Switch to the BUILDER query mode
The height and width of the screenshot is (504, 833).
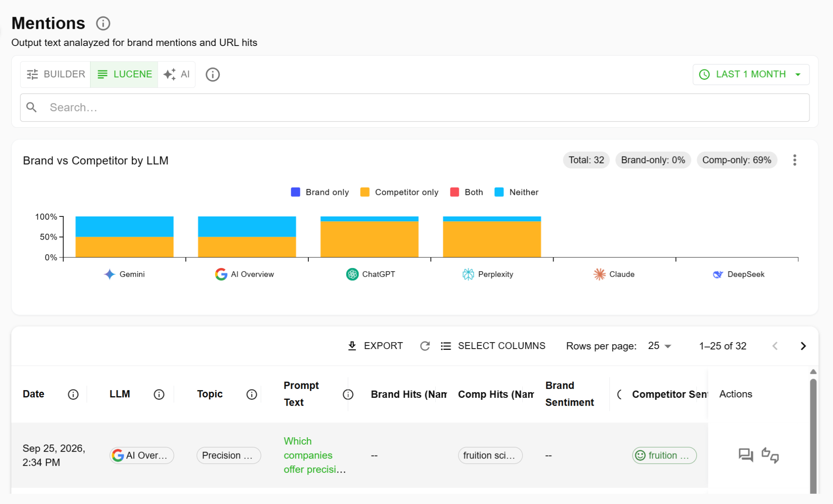click(56, 74)
